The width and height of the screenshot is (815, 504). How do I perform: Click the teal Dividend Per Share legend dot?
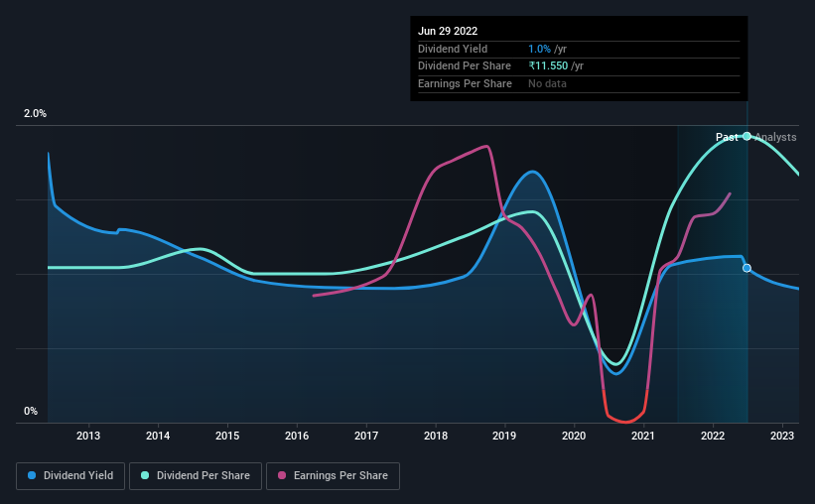coord(145,475)
